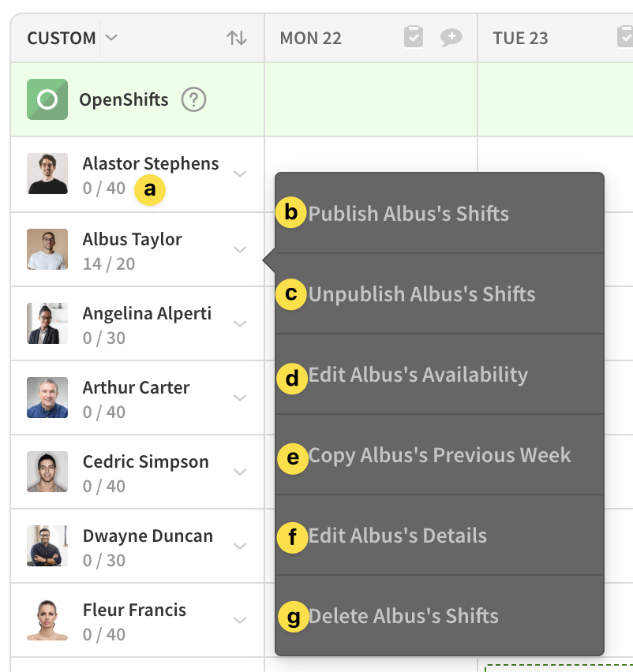
Task: Click Fleur Francis' avatar
Action: click(47, 620)
